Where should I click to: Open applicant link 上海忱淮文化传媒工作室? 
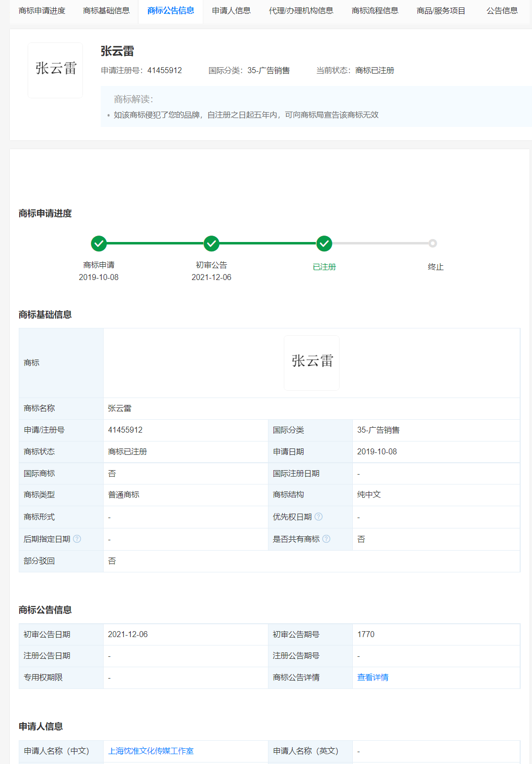point(151,751)
